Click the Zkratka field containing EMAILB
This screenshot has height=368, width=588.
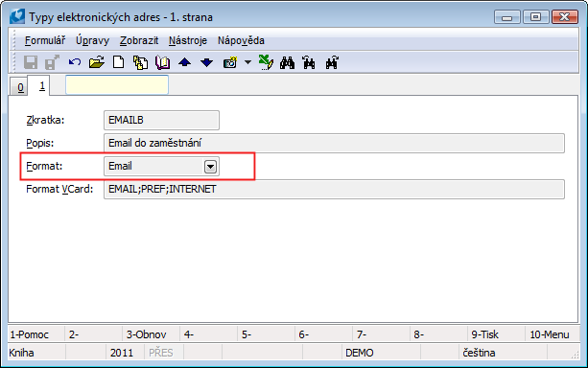click(161, 121)
